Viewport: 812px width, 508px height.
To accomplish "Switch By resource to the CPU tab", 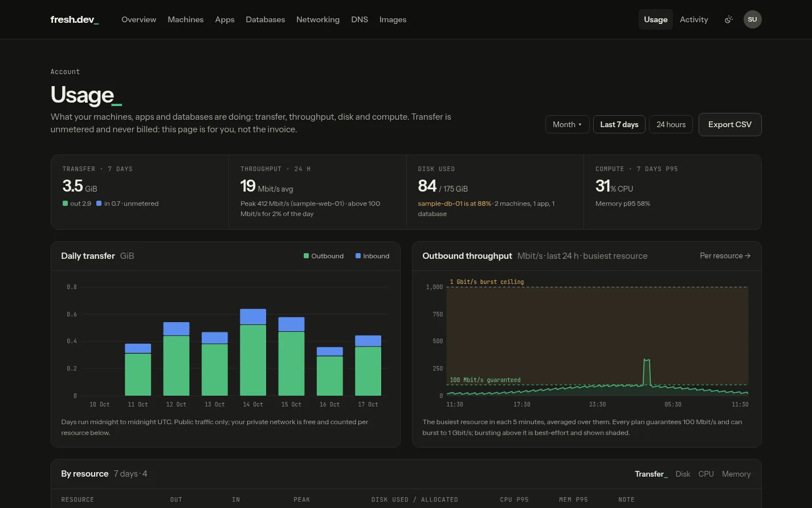I will [x=706, y=474].
